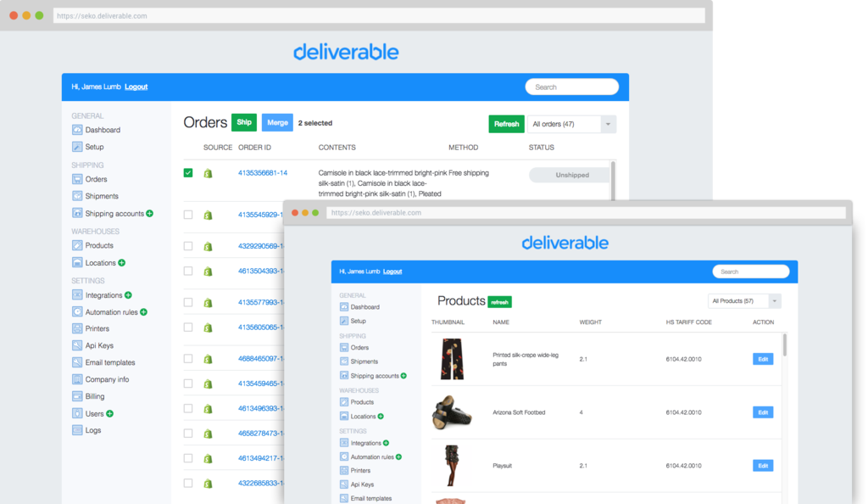Open Dashboard icon in Orders window sidebar
The image size is (868, 504).
coord(77,130)
